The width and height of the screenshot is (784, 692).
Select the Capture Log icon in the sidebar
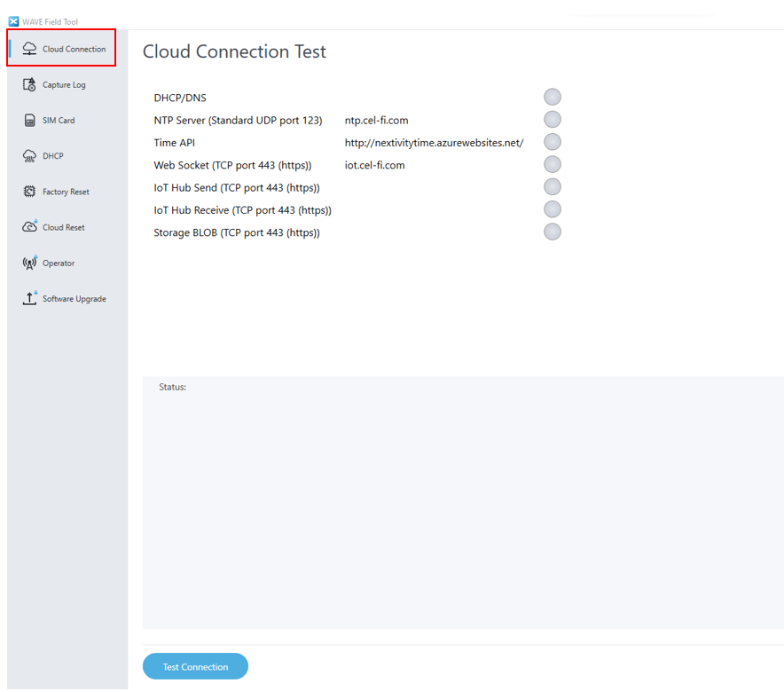29,83
